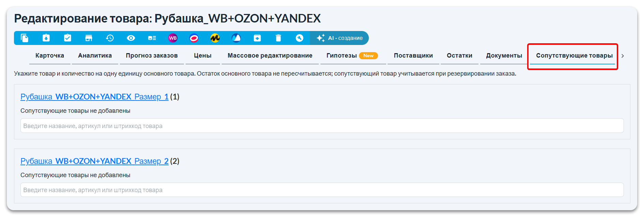Open the Wildberries WB icon
644x217 pixels.
tap(173, 38)
